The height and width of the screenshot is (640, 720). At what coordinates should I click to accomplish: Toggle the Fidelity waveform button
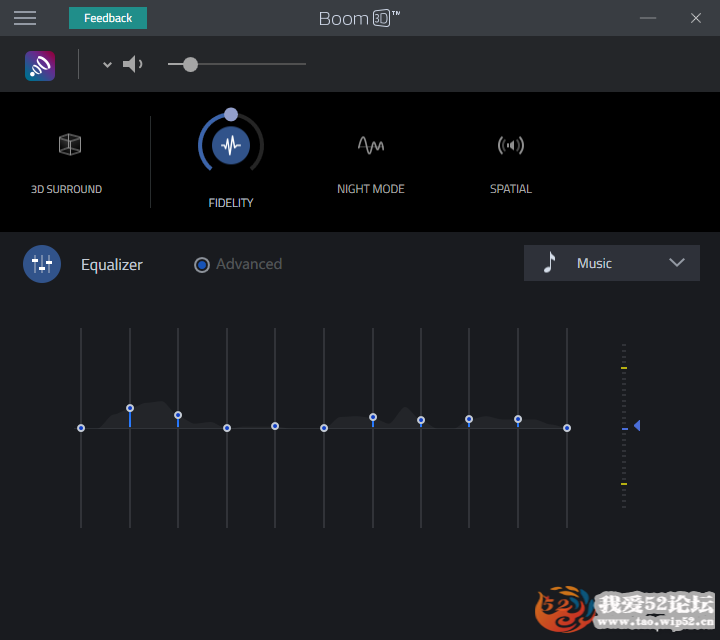pyautogui.click(x=231, y=146)
